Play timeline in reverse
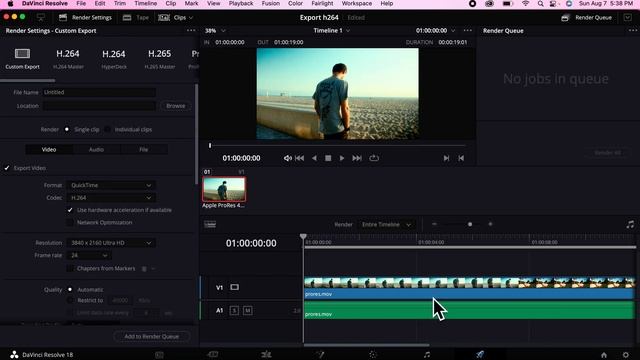640x360 pixels. [x=314, y=158]
